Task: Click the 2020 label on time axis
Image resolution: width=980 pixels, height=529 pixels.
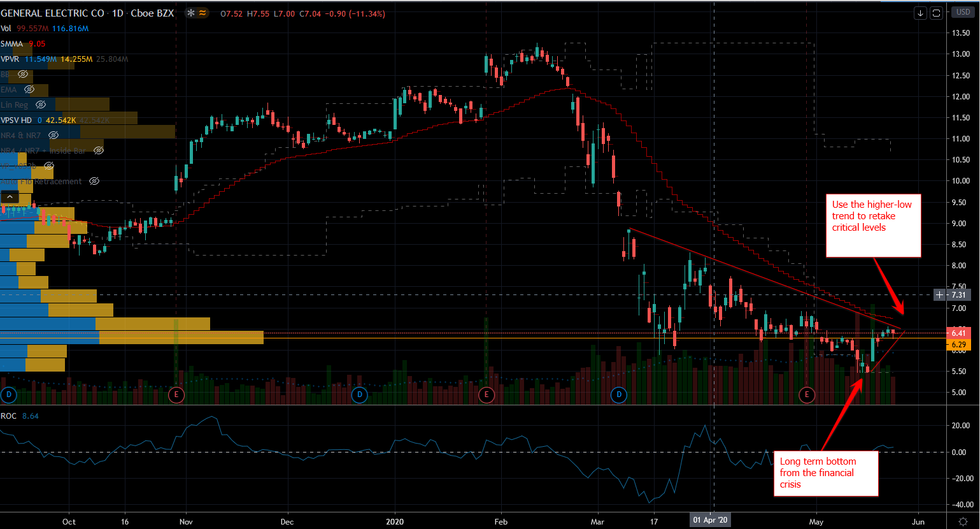Action: point(395,522)
